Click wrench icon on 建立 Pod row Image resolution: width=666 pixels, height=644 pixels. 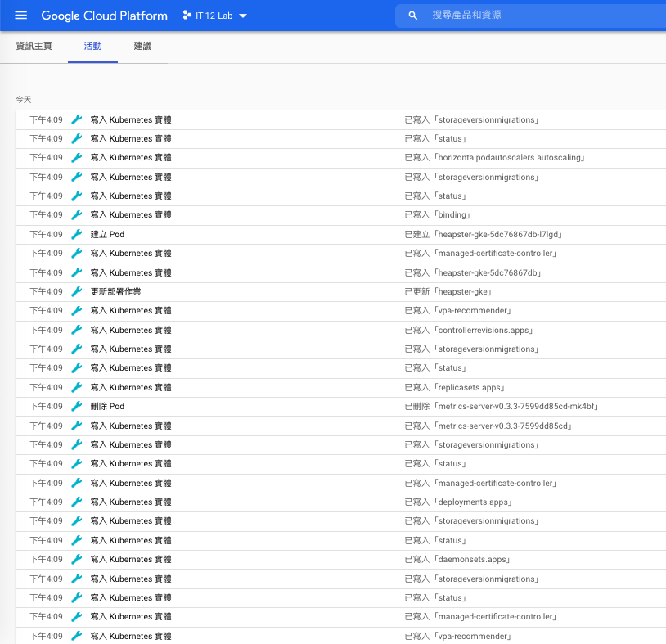(x=77, y=235)
